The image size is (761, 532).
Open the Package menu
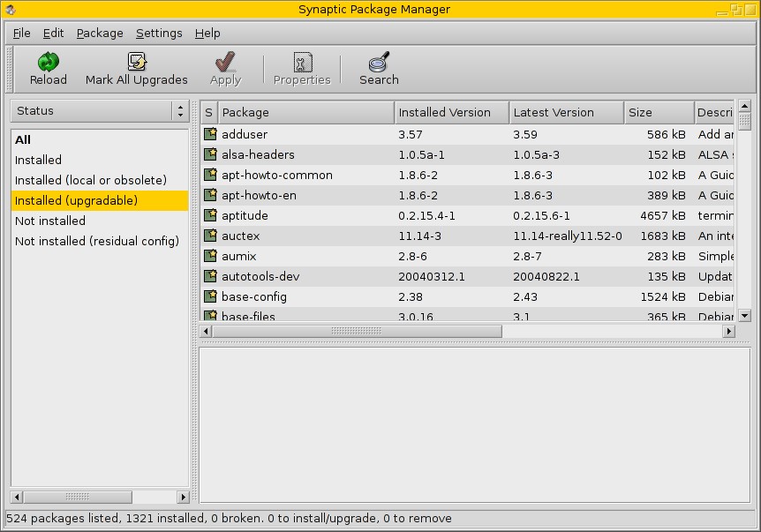point(100,34)
